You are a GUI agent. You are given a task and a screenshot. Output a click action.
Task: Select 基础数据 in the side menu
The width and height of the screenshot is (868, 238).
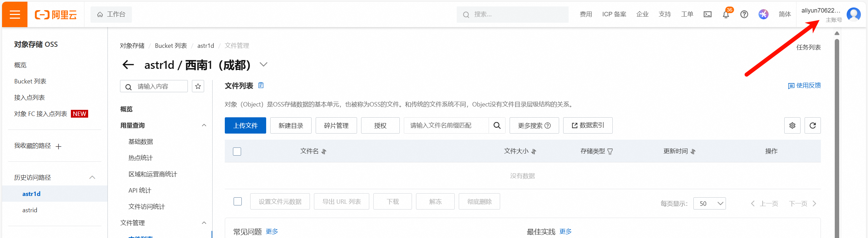(x=141, y=142)
